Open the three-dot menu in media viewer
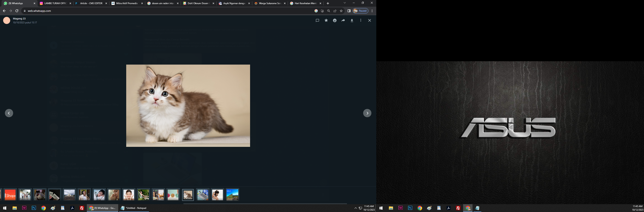This screenshot has height=212, width=644. coord(360,21)
